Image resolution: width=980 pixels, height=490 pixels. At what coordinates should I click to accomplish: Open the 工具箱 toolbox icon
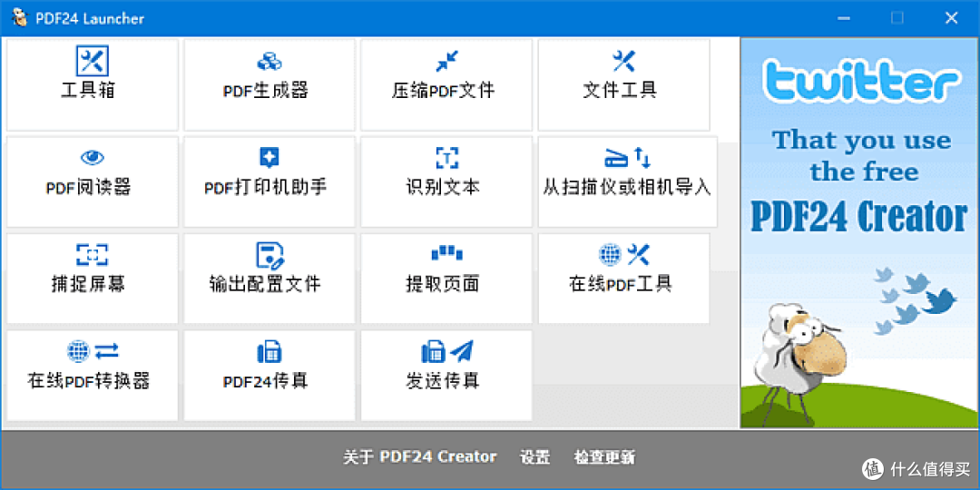click(x=93, y=61)
